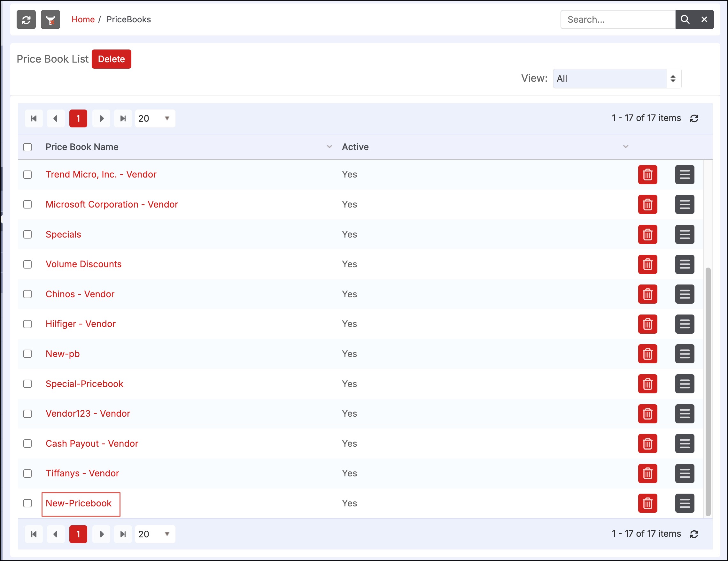Refresh the grid using the bottom pager refresh icon

(x=694, y=534)
